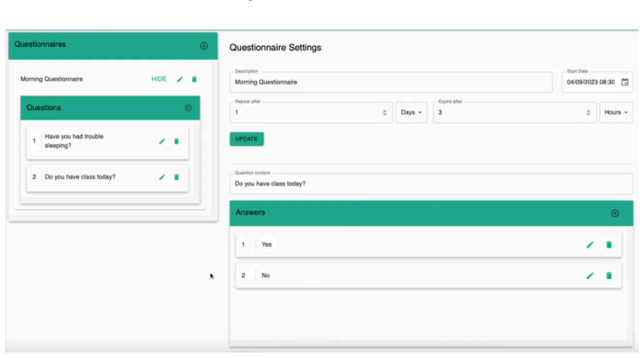This screenshot has width=644, height=358.
Task: Open the Days repeat unit dropdown
Action: 412,112
